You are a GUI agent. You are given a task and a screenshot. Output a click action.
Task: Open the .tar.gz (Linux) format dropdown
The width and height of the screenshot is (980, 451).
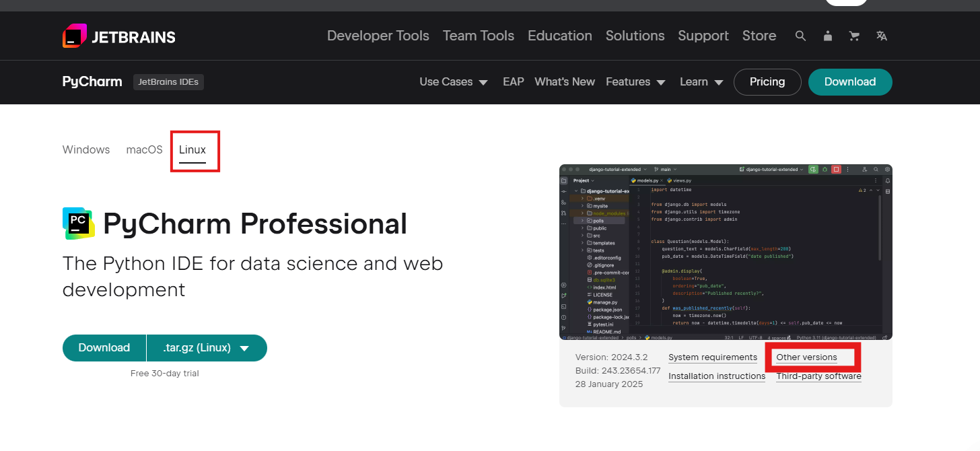tap(207, 348)
